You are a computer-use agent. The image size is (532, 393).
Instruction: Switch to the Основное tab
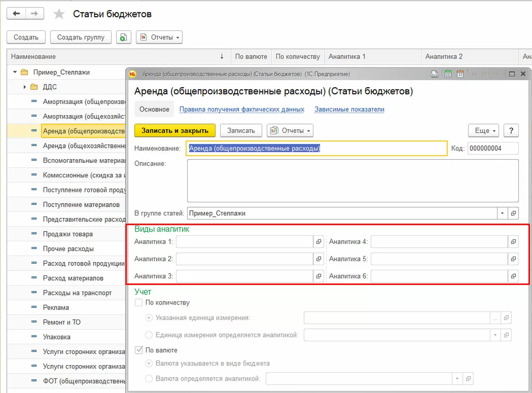point(154,109)
